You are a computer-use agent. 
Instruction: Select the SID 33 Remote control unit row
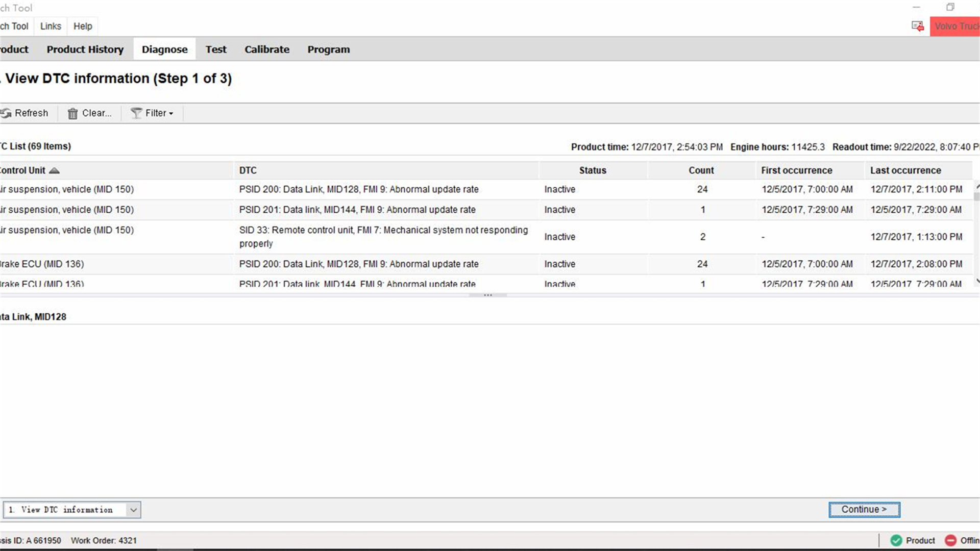coord(486,237)
